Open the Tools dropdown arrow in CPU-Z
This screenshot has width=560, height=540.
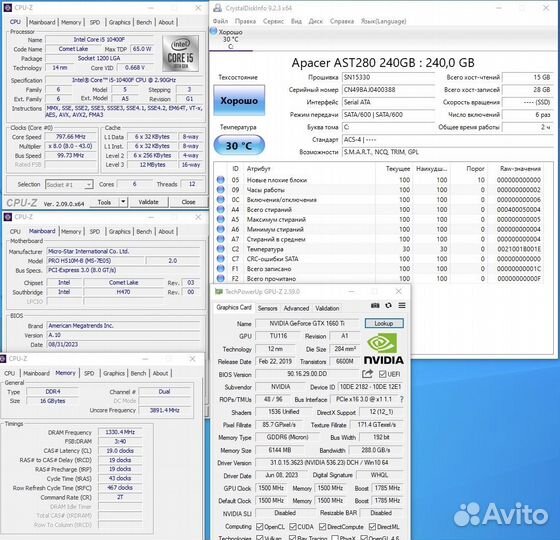[123, 202]
